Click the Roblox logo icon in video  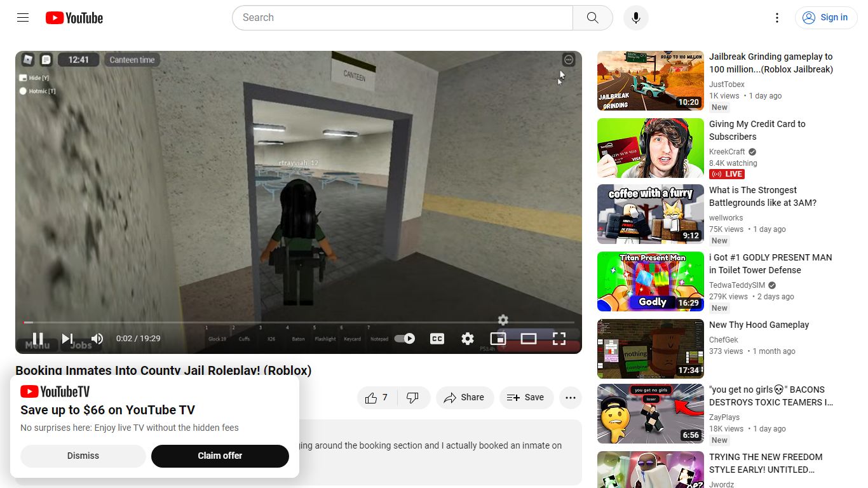pos(28,60)
